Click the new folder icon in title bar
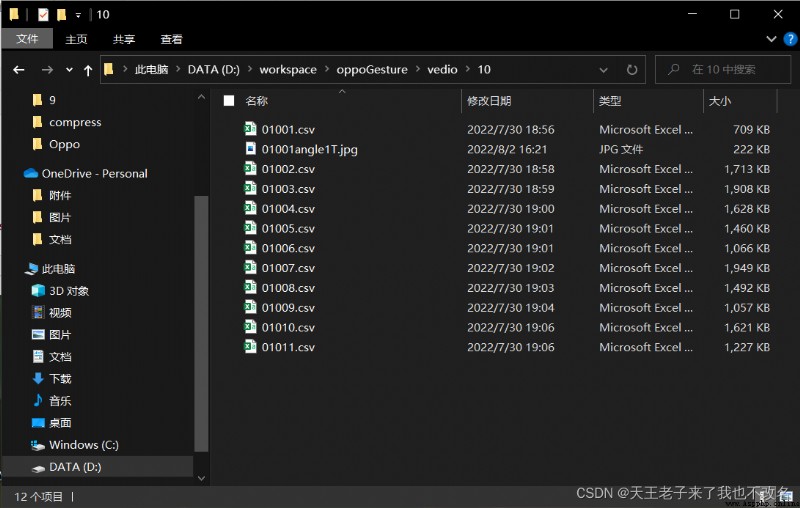The image size is (800, 508). click(61, 15)
